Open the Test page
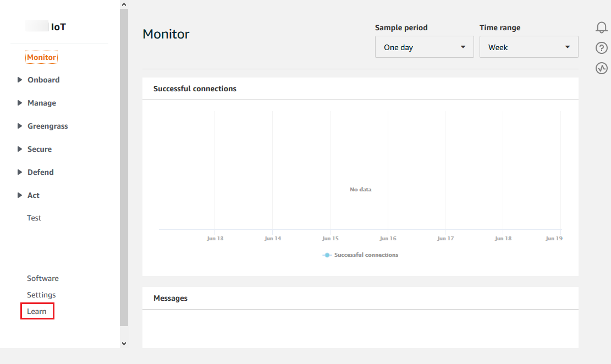The image size is (611, 364). pyautogui.click(x=34, y=218)
